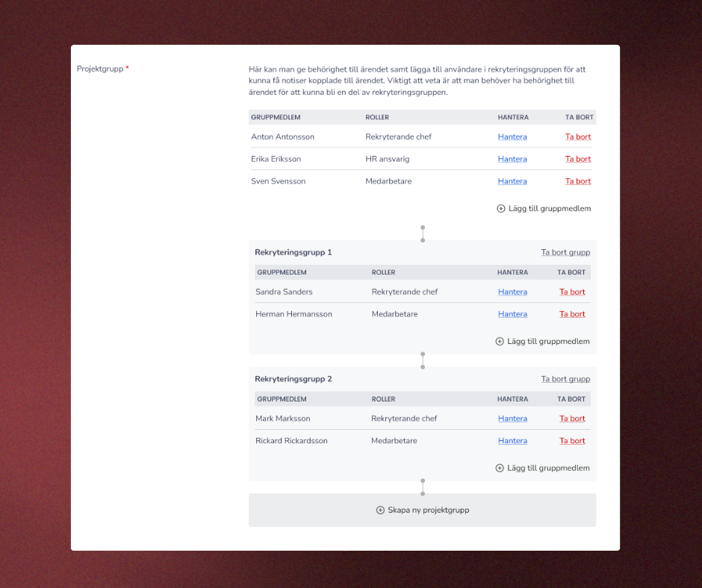Remove Erika Eriksson from group
The image size is (702, 588).
[578, 160]
